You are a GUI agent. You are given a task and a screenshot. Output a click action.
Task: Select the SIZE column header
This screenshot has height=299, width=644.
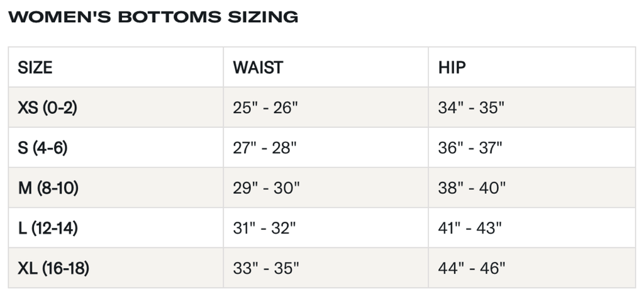pos(35,67)
